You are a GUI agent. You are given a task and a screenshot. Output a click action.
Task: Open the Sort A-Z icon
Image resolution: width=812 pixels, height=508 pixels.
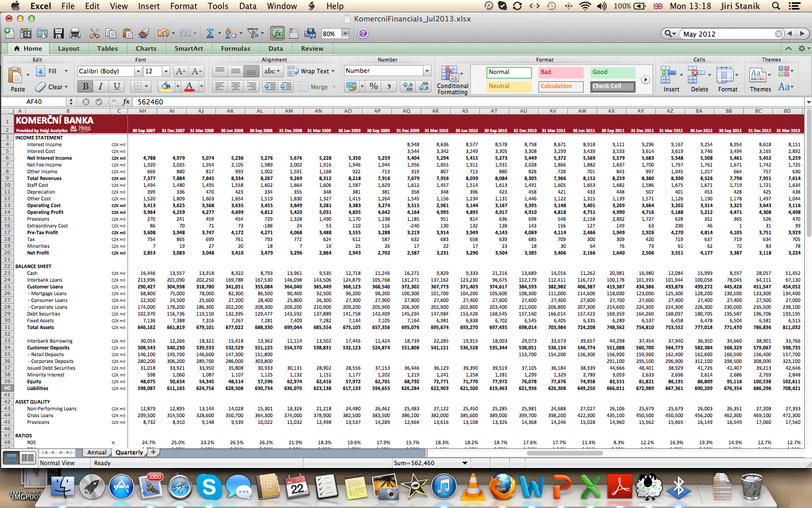230,33
